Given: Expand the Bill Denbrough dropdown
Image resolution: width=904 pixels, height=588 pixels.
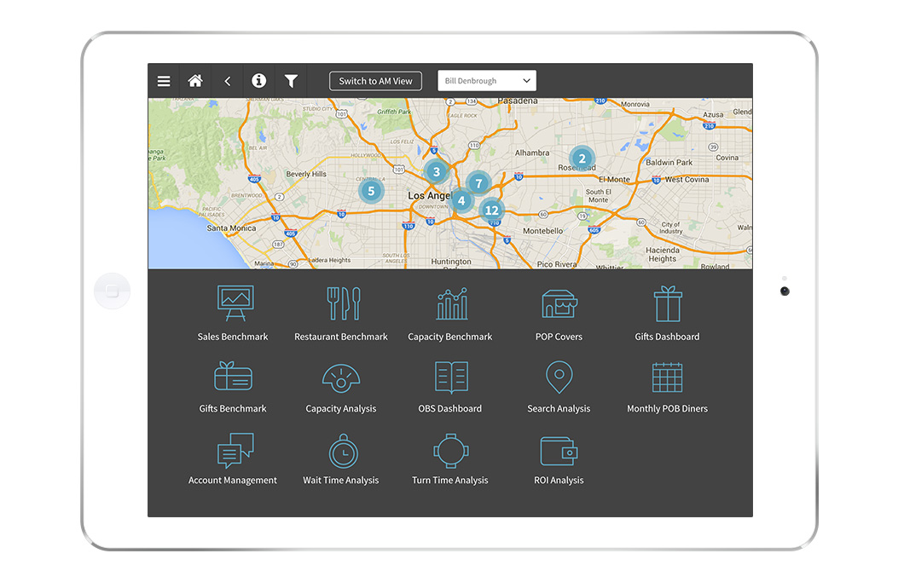Looking at the screenshot, I should pos(487,81).
